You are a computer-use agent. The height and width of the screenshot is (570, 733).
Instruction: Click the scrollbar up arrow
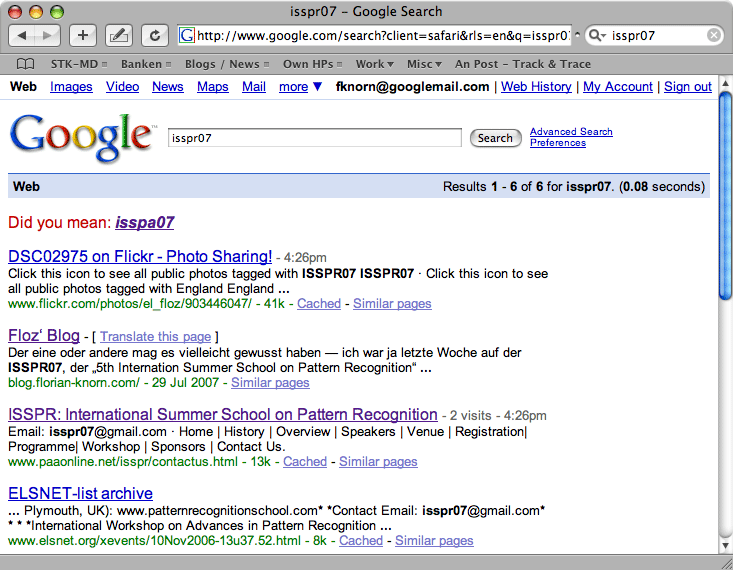point(725,83)
